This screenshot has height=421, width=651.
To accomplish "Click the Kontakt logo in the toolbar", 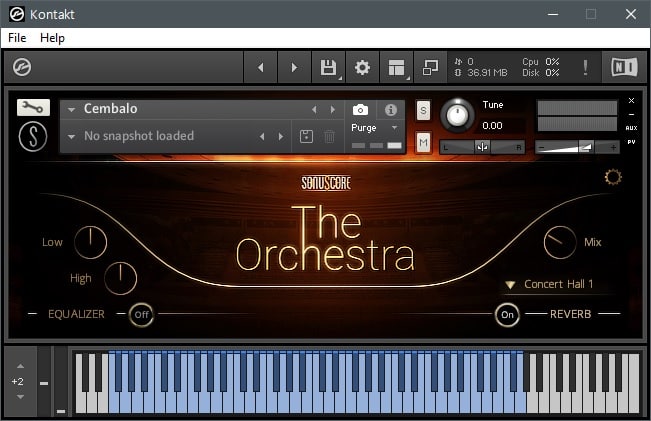I will pyautogui.click(x=22, y=67).
